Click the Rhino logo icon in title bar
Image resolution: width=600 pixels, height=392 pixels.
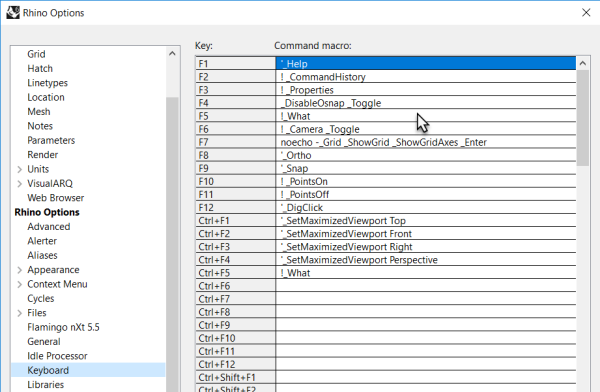click(13, 12)
